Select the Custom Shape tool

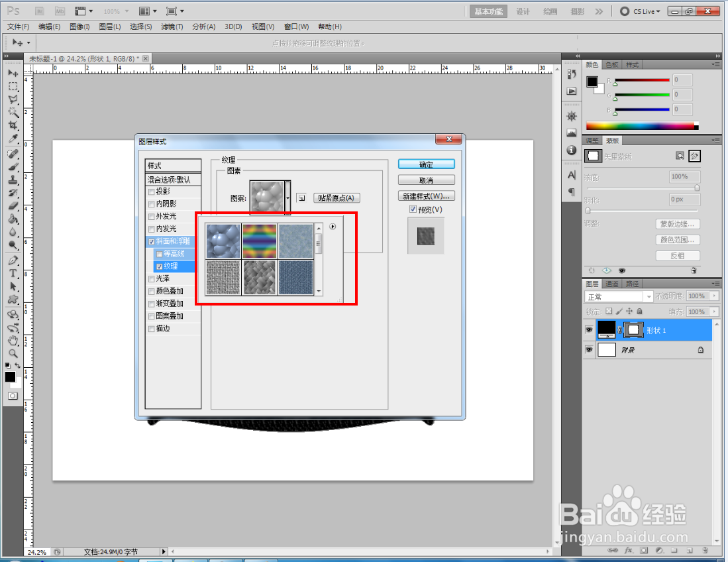coord(13,299)
